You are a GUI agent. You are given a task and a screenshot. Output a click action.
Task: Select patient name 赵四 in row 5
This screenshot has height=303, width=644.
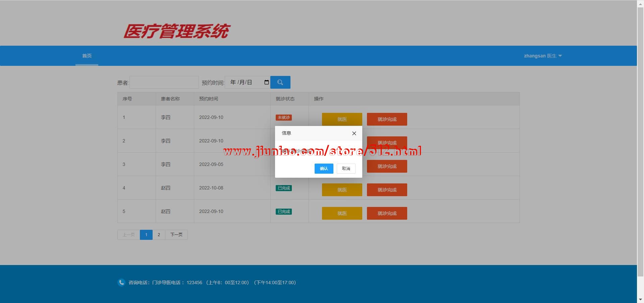click(166, 211)
